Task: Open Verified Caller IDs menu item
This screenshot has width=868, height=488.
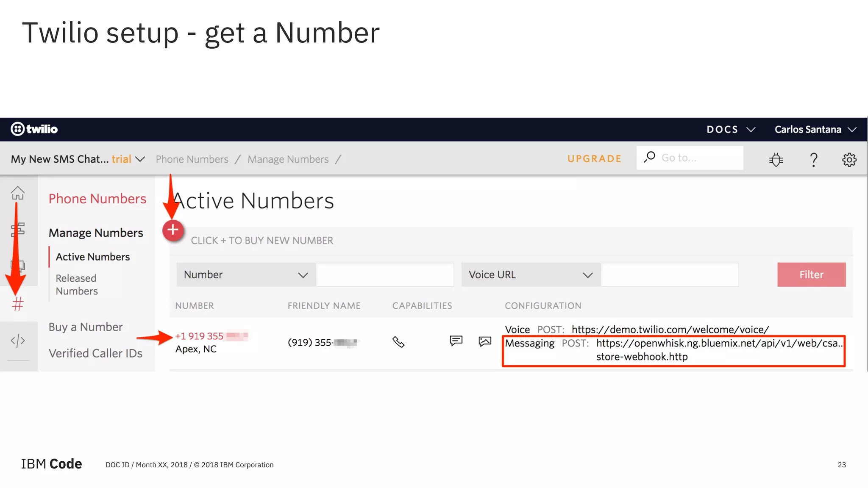Action: click(x=95, y=353)
